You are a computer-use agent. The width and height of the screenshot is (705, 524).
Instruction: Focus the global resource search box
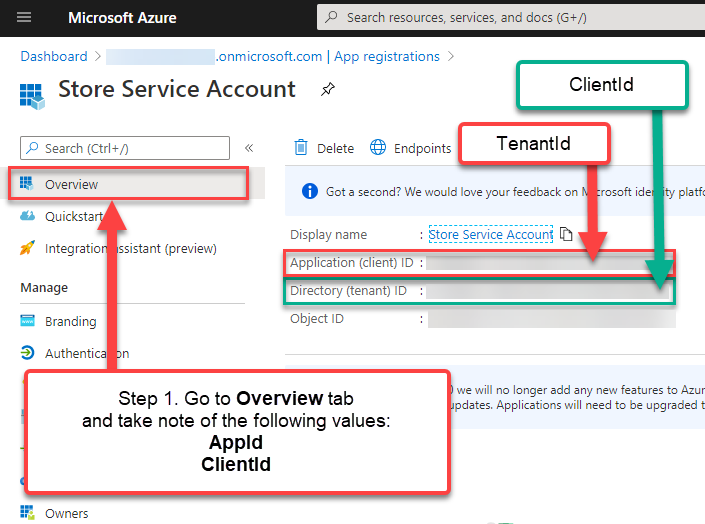pyautogui.click(x=511, y=18)
